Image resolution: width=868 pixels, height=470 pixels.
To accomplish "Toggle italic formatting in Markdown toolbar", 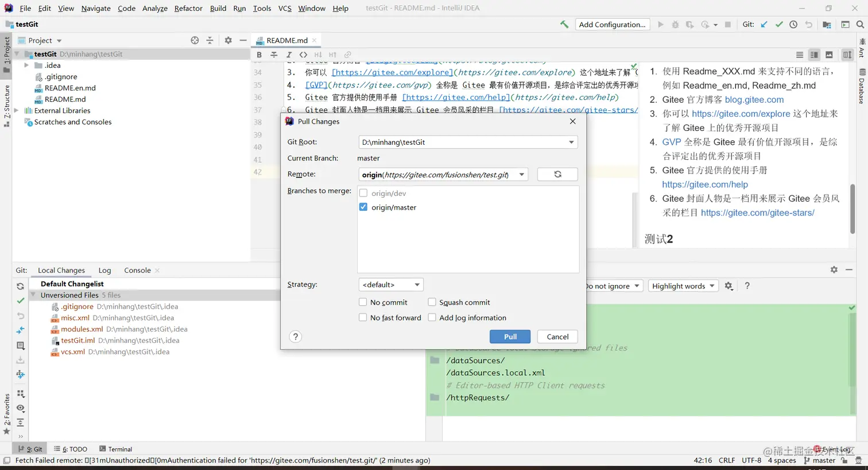I will pyautogui.click(x=289, y=55).
